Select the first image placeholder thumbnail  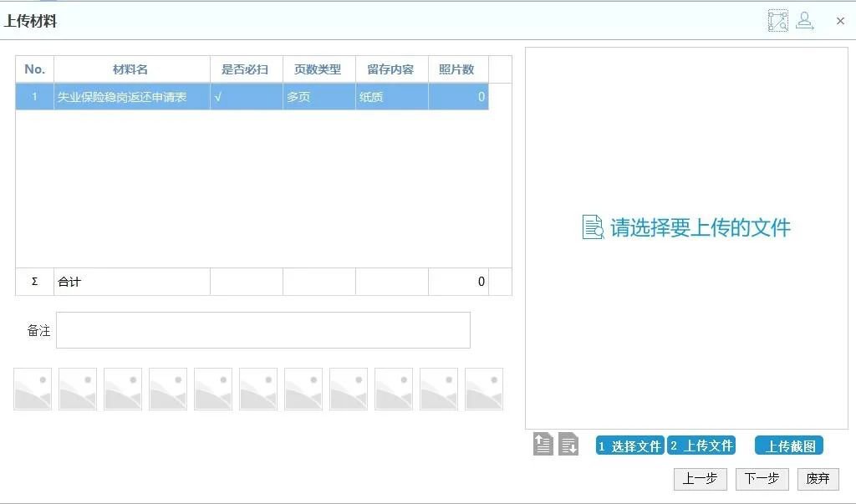pyautogui.click(x=33, y=389)
